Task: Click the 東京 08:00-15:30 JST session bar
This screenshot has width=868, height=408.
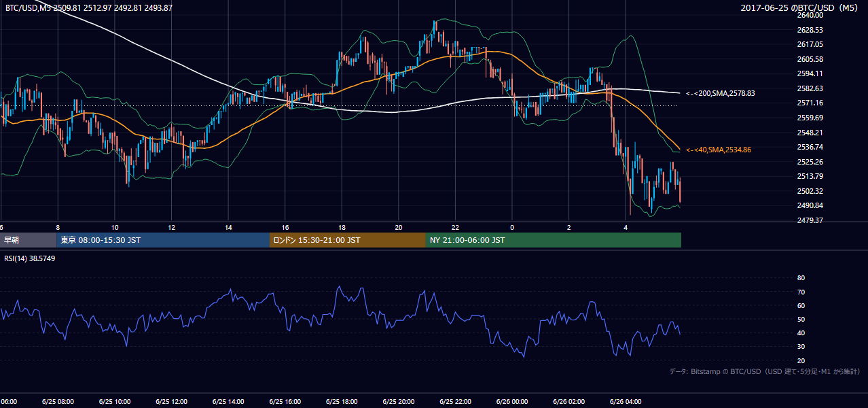Action: click(163, 240)
